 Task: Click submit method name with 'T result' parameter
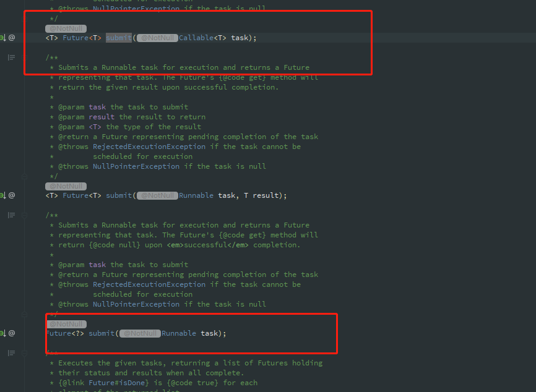coord(119,195)
